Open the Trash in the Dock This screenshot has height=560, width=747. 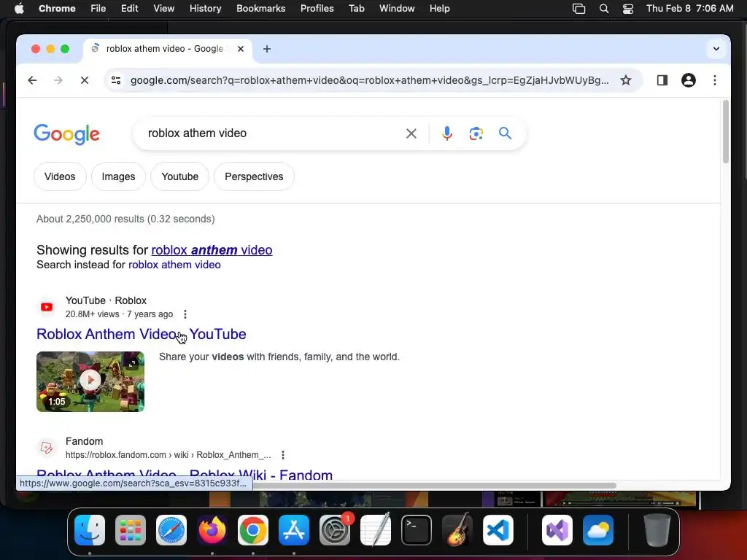tap(657, 530)
